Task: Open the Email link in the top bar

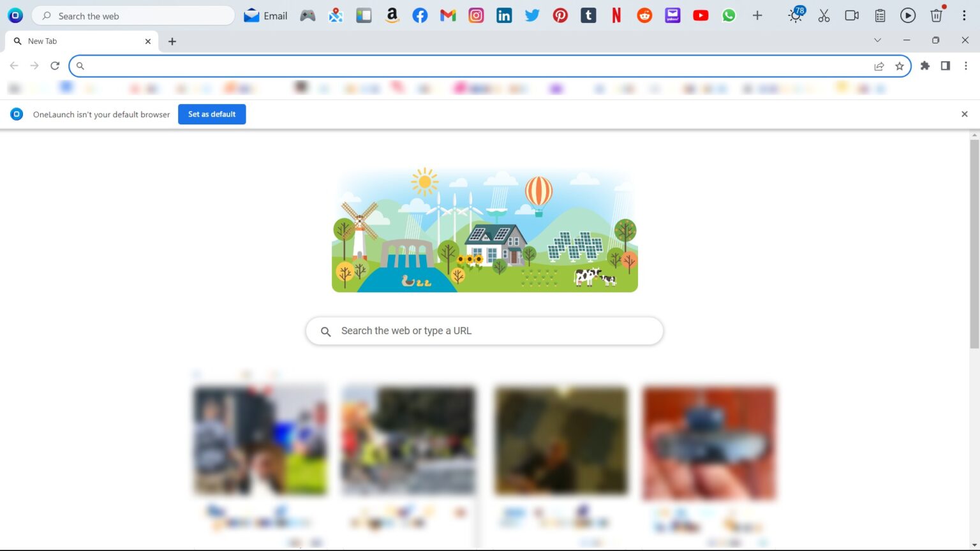Action: click(265, 15)
